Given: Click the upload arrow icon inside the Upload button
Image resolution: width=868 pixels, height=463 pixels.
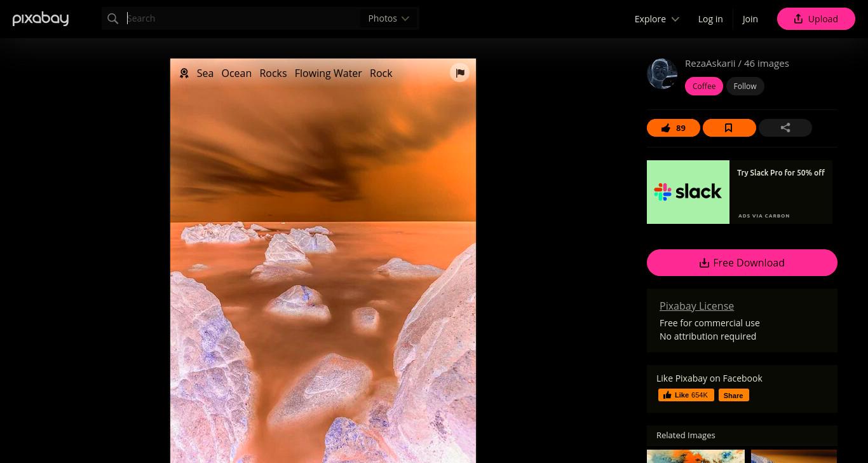Looking at the screenshot, I should [x=798, y=19].
